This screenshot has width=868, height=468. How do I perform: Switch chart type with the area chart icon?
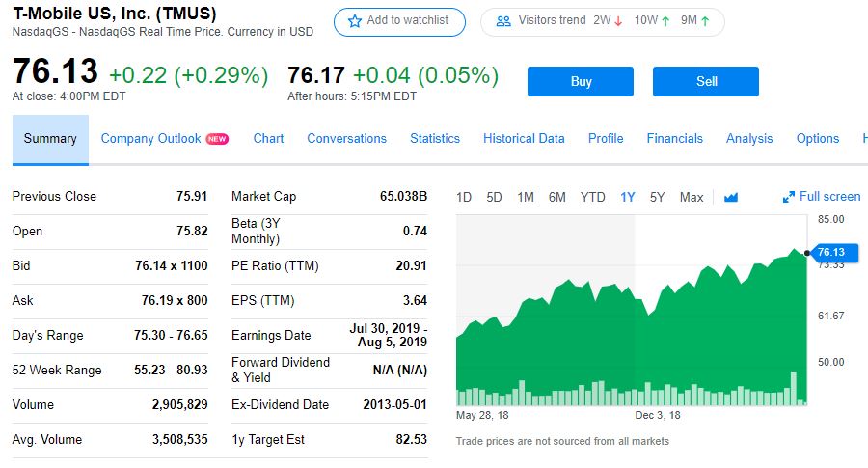731,197
